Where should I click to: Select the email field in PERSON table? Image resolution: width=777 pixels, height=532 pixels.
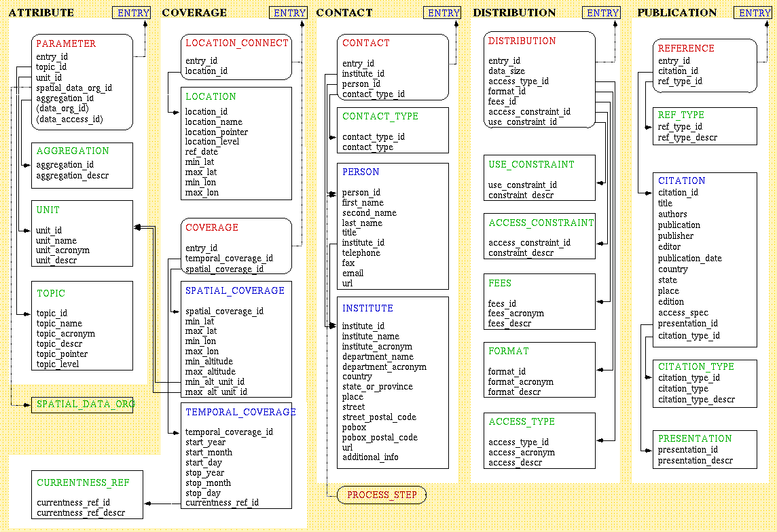tap(353, 273)
